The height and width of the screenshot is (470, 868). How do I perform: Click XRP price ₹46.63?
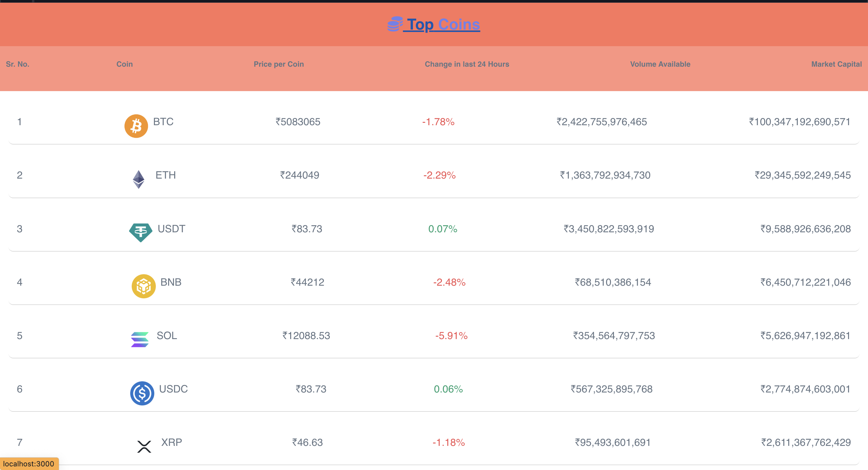[x=307, y=442]
